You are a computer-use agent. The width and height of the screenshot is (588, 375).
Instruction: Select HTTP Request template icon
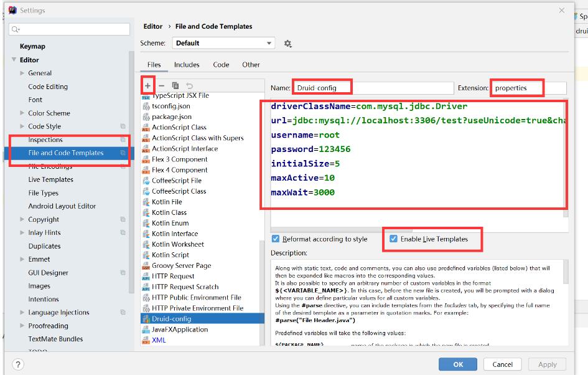tap(146, 277)
